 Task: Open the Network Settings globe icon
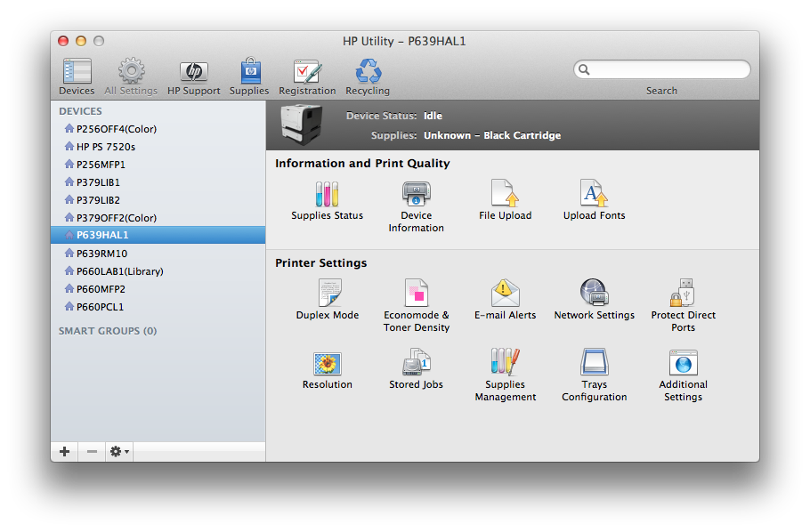coord(594,293)
